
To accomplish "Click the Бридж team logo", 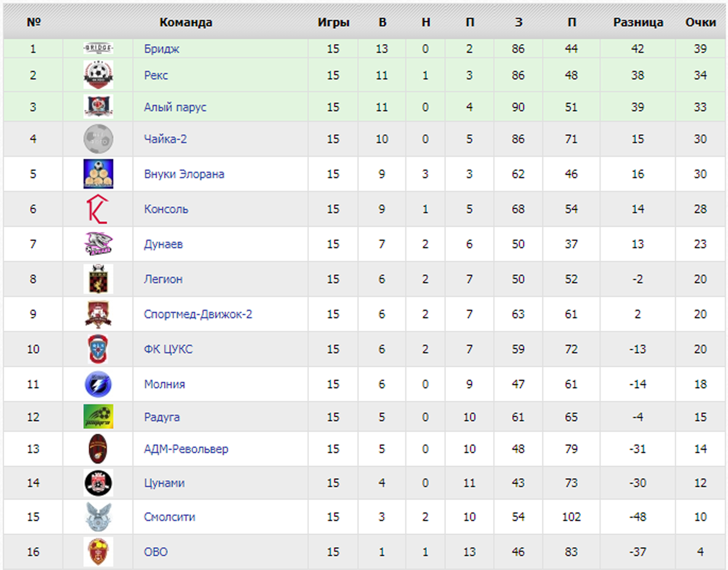I will pyautogui.click(x=98, y=48).
